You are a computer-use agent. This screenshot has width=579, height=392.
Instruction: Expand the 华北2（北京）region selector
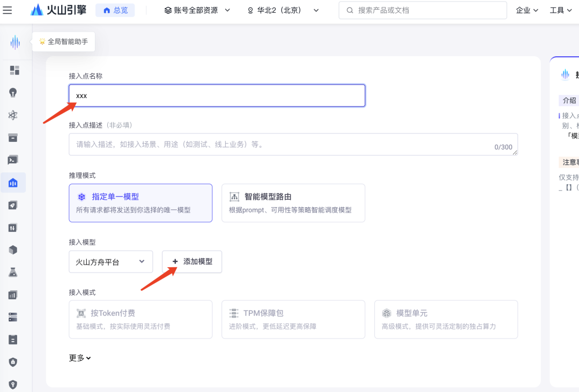point(283,10)
